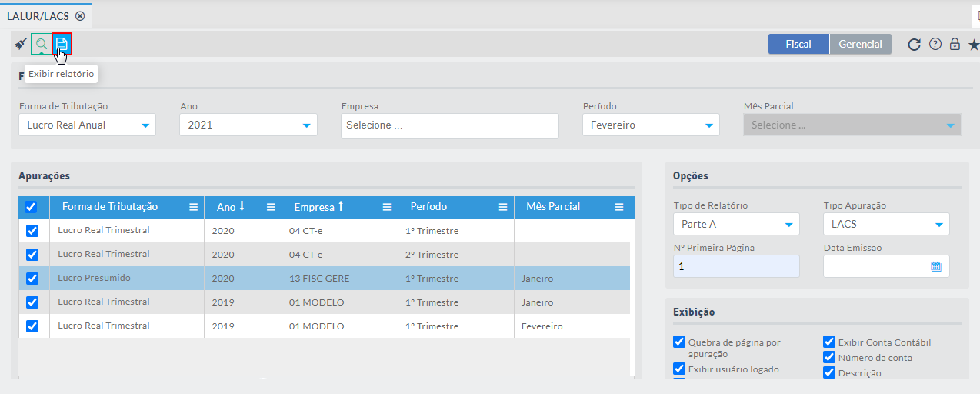Screen dimensions: 980x394
Task: Click the Data Emissão date field
Action: [886, 266]
